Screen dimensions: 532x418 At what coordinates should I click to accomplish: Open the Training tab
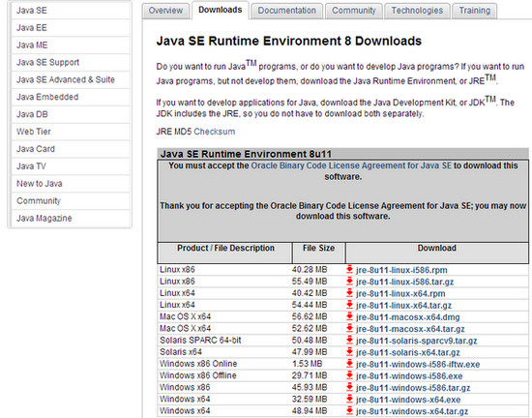pos(475,11)
